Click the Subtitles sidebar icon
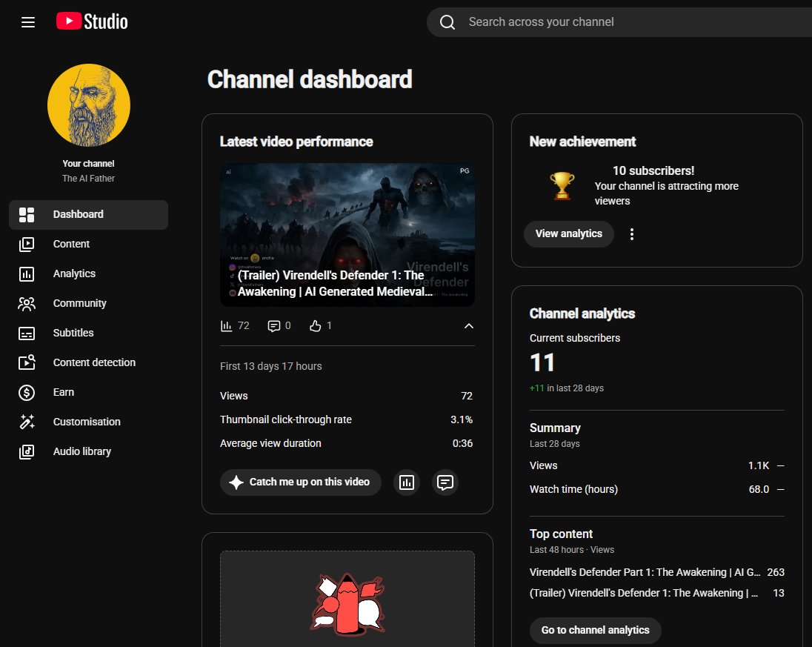This screenshot has width=812, height=647. [x=27, y=333]
